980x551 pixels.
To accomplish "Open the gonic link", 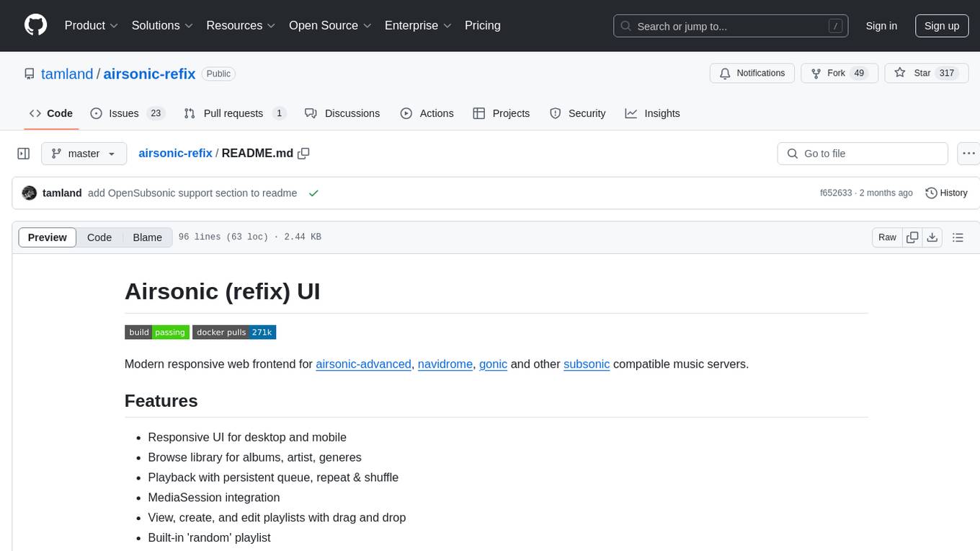I will 494,364.
